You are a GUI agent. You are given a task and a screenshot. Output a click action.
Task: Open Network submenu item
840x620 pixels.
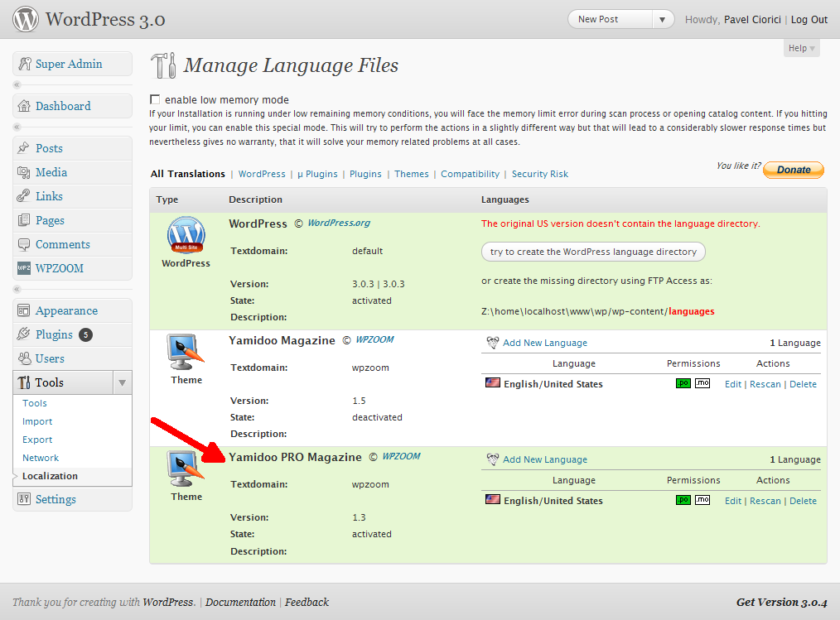41,458
